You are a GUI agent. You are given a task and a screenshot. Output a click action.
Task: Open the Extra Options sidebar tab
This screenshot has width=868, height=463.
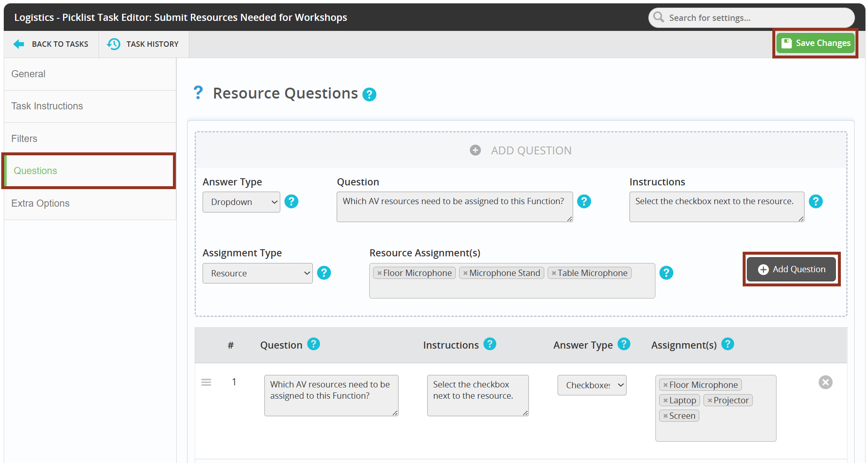coord(41,203)
